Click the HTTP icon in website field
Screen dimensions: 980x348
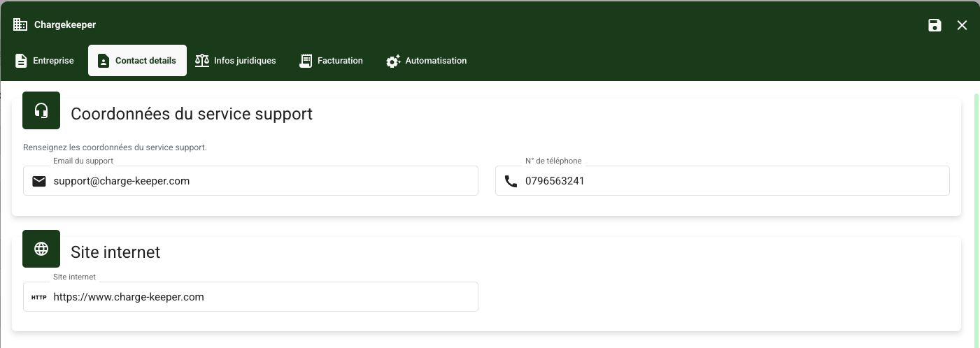click(x=39, y=297)
